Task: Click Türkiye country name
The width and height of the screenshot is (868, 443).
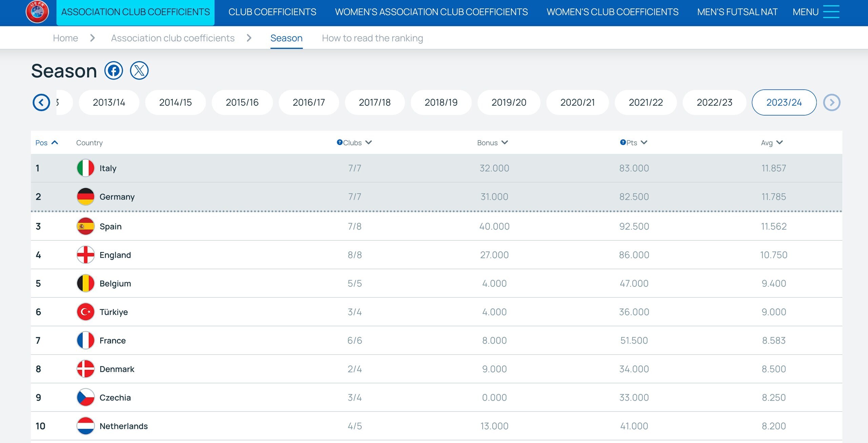Action: [x=114, y=312]
